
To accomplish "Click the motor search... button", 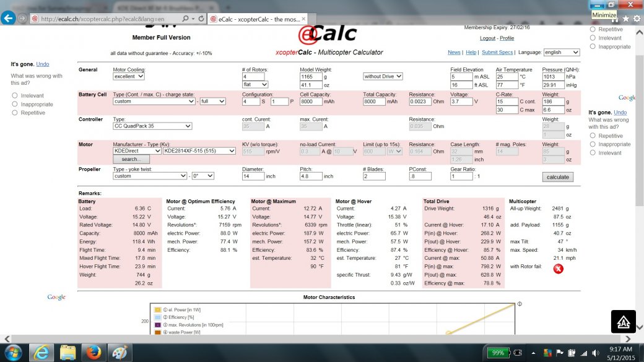I will coord(131,159).
